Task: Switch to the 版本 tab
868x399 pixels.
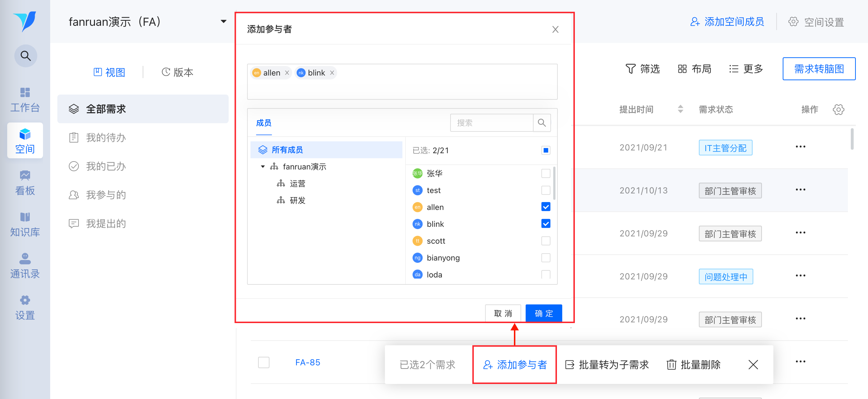Action: (x=178, y=72)
